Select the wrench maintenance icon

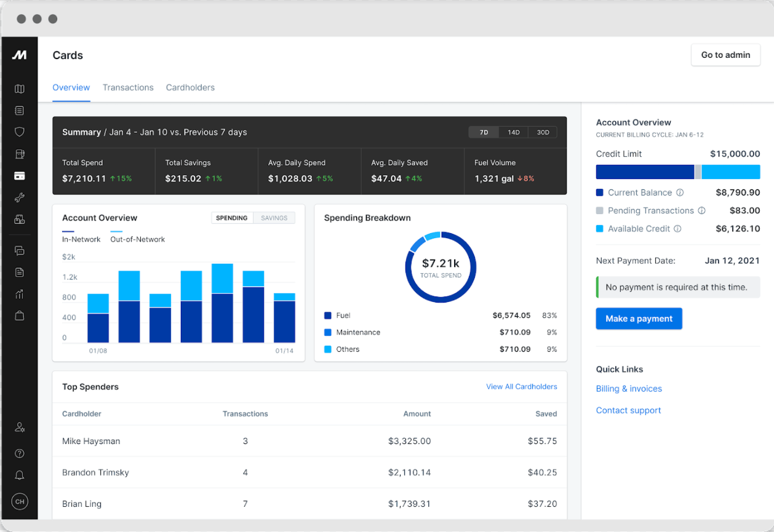19,197
